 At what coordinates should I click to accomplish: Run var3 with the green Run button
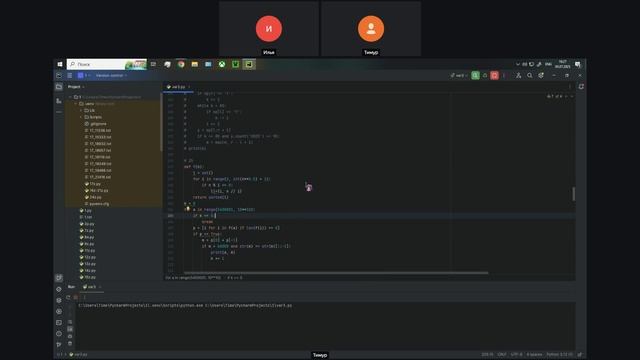475,76
